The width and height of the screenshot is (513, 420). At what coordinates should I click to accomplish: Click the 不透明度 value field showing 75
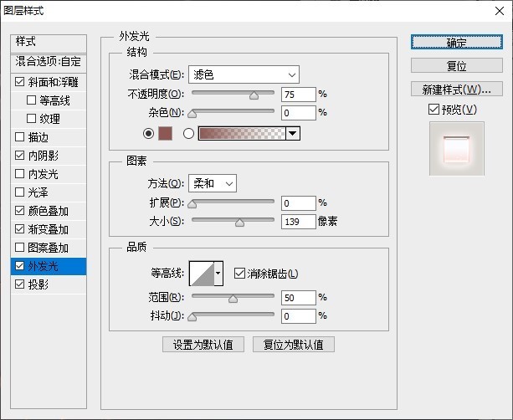pos(299,95)
